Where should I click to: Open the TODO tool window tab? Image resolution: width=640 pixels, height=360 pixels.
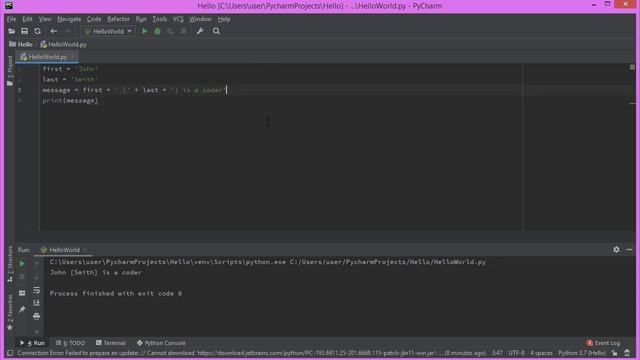[70, 343]
